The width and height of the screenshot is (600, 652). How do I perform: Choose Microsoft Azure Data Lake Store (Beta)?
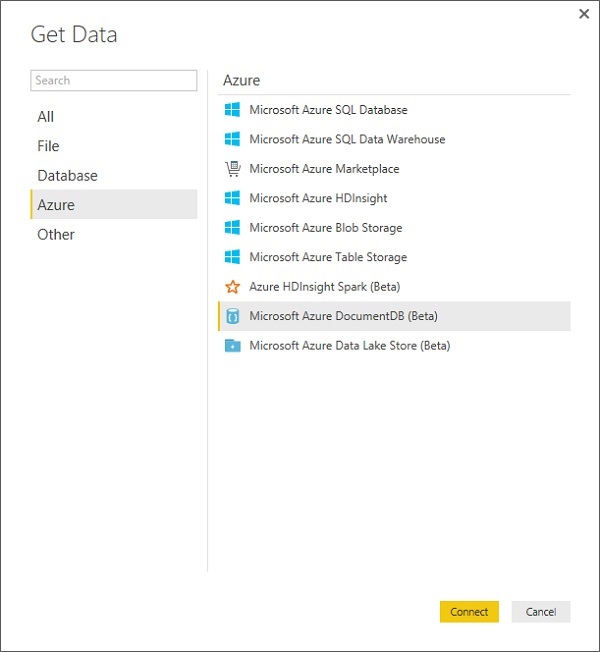349,346
